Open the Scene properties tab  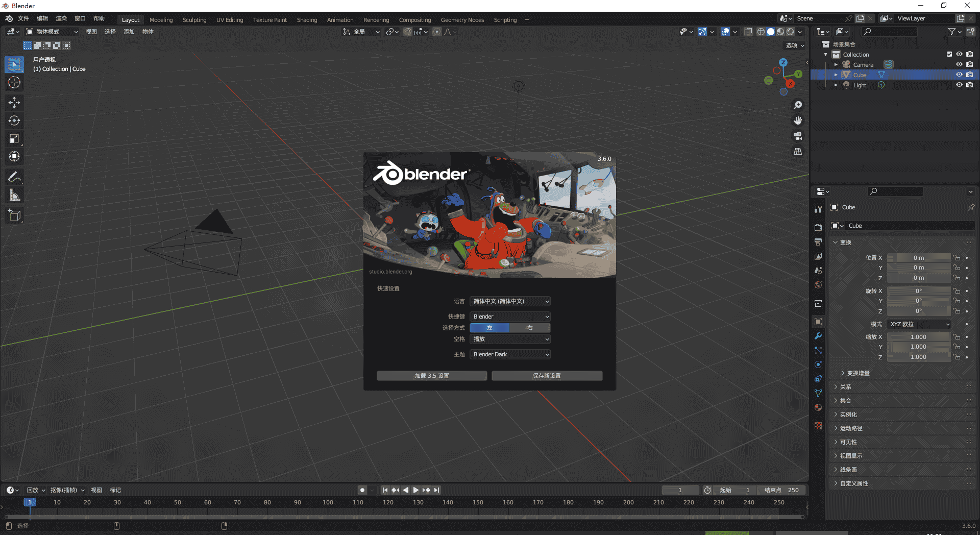tap(818, 270)
